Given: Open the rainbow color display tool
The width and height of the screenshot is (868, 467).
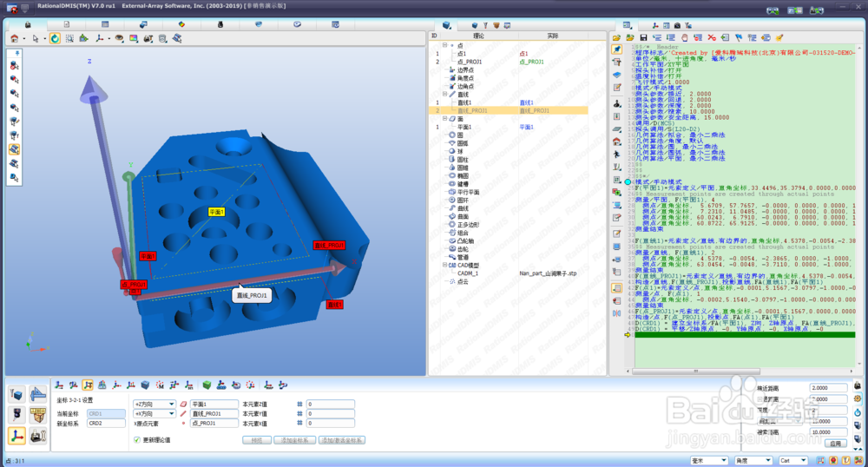Looking at the screenshot, I should (134, 39).
